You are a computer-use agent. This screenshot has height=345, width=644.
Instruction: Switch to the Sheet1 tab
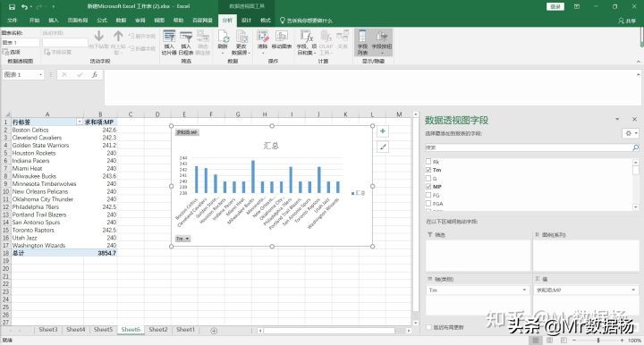click(185, 330)
